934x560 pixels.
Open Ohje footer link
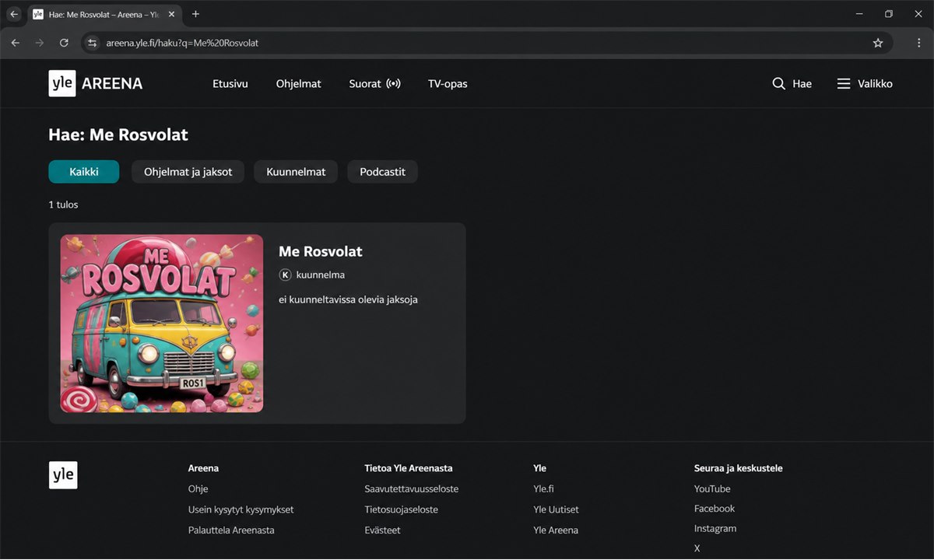(x=198, y=489)
